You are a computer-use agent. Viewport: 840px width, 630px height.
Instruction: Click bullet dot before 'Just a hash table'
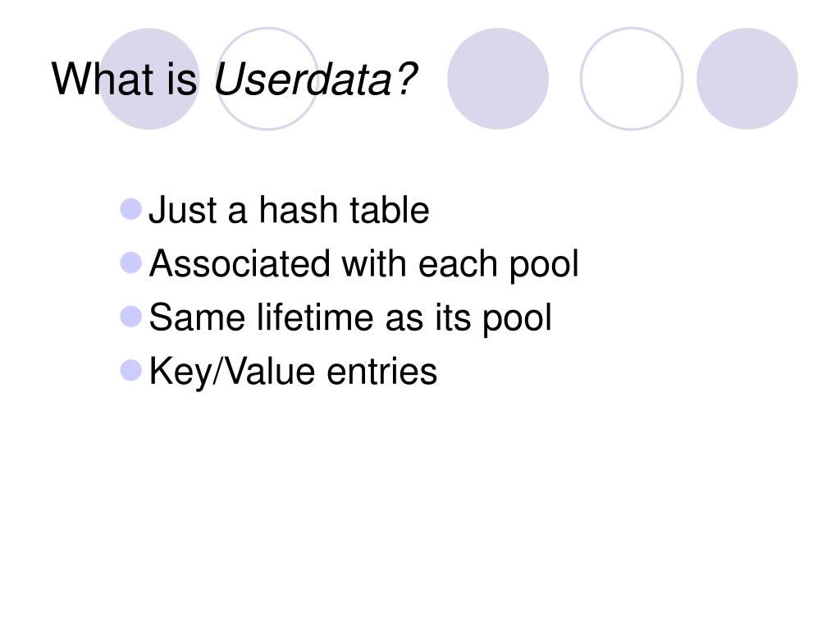click(131, 209)
